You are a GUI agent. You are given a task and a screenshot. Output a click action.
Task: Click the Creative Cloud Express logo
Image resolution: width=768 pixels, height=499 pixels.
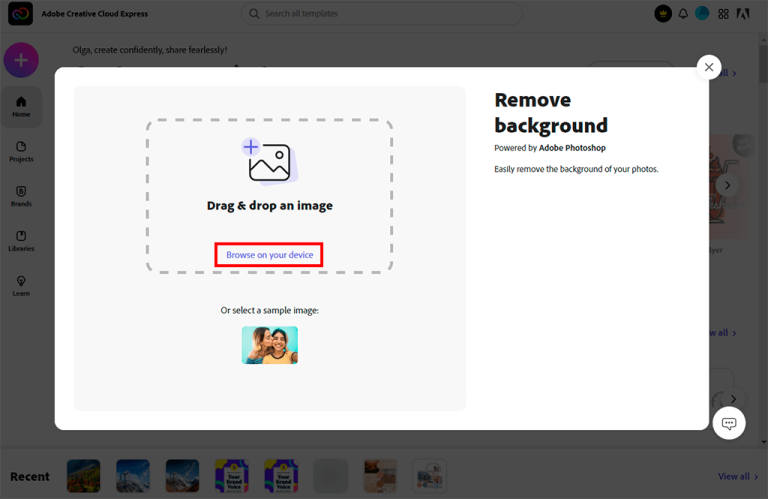pos(20,13)
